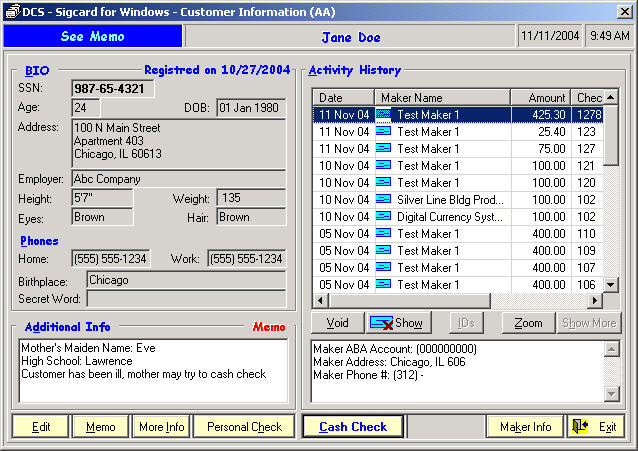Open the Memo button at the bottom

click(x=101, y=427)
